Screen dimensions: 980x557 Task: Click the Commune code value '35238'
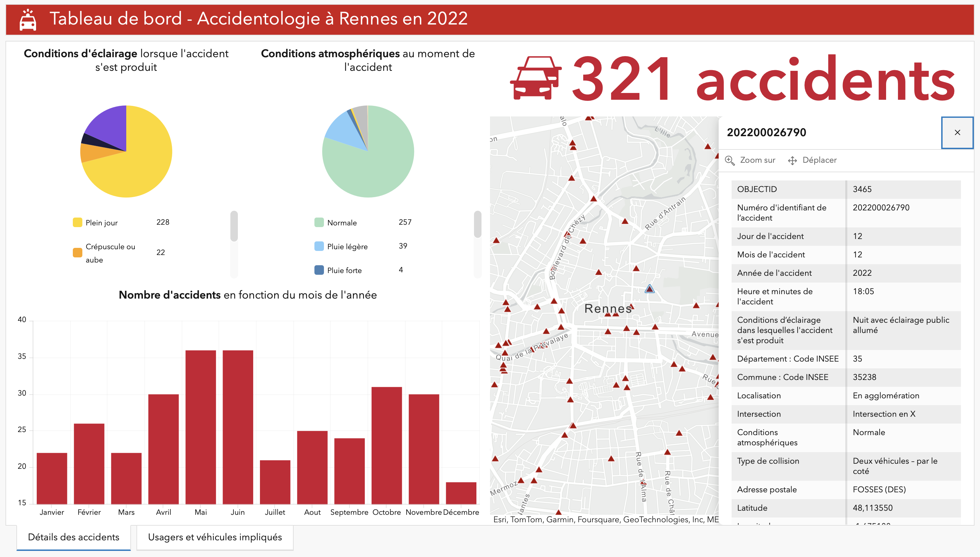(x=865, y=377)
